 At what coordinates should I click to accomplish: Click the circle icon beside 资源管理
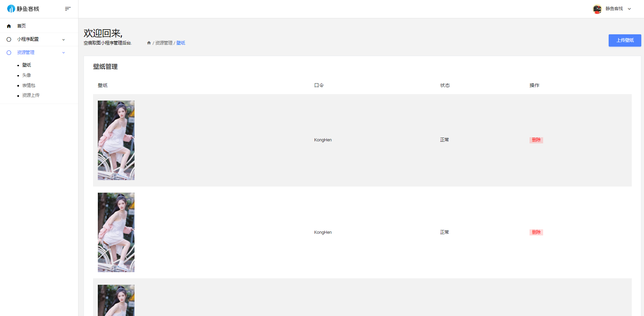(9, 53)
